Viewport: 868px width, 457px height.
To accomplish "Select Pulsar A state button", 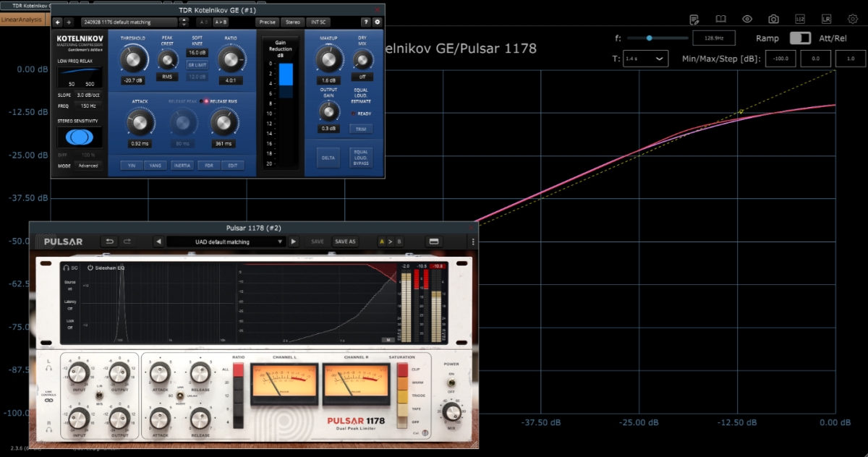I will point(382,242).
